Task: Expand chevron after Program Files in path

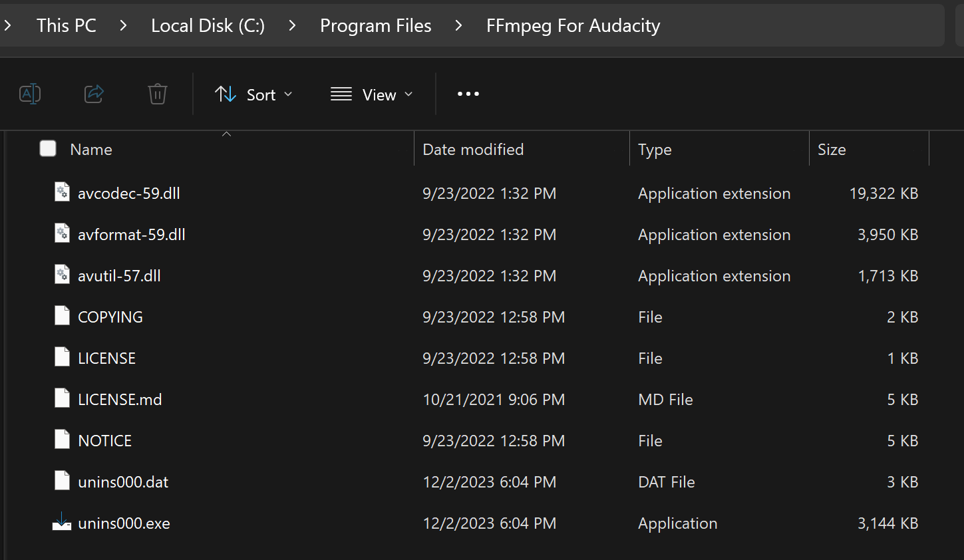Action: click(x=458, y=25)
